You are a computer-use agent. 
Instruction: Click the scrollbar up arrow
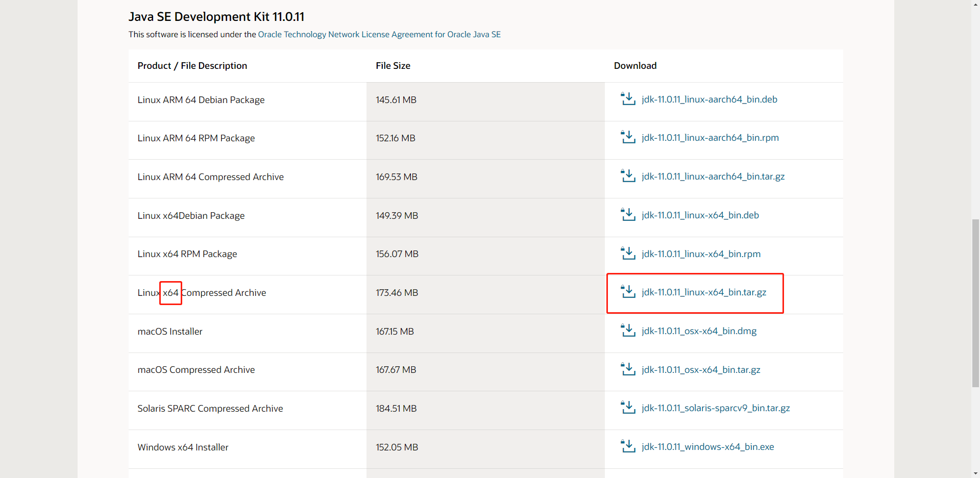tap(975, 4)
